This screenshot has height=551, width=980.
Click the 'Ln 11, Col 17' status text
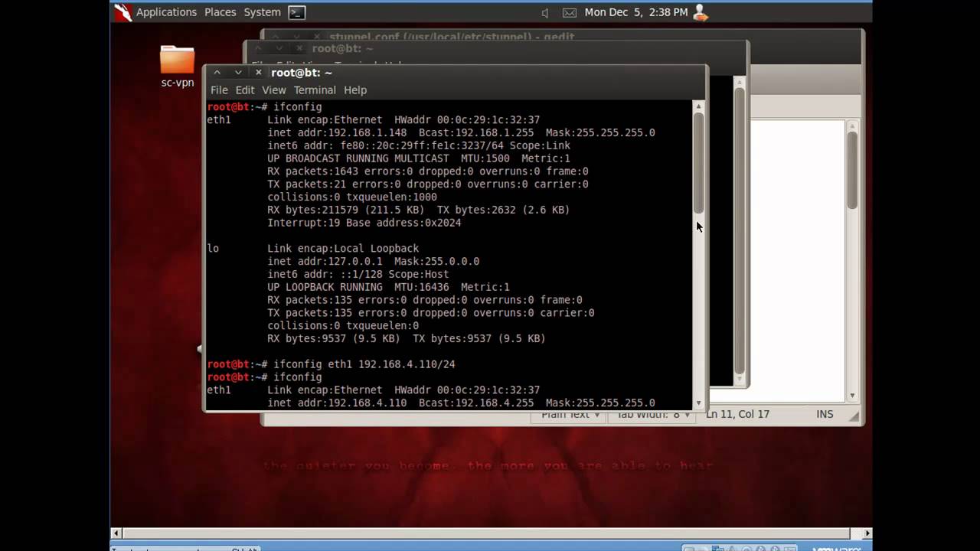(x=737, y=414)
